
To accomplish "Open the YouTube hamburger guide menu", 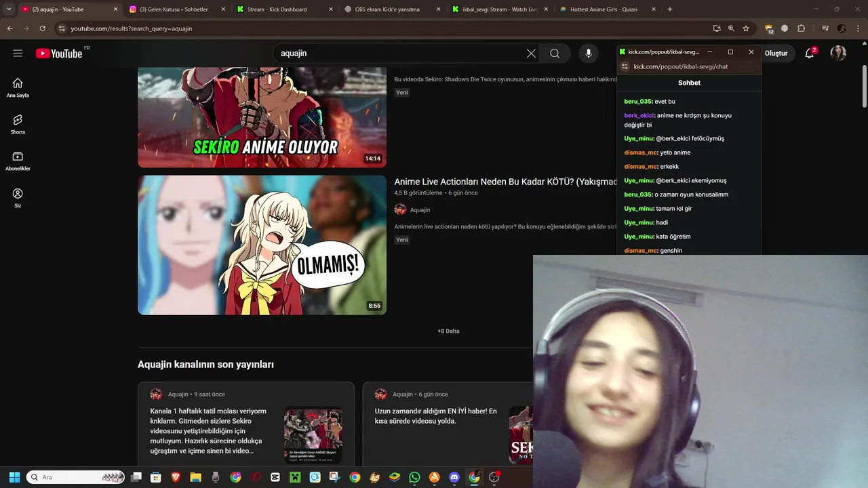I will 18,53.
